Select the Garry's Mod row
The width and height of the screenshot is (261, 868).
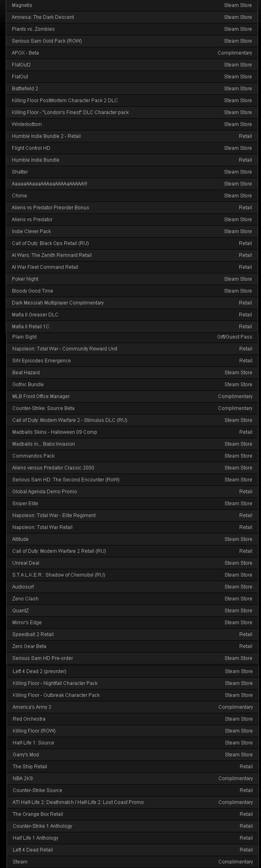point(133,755)
